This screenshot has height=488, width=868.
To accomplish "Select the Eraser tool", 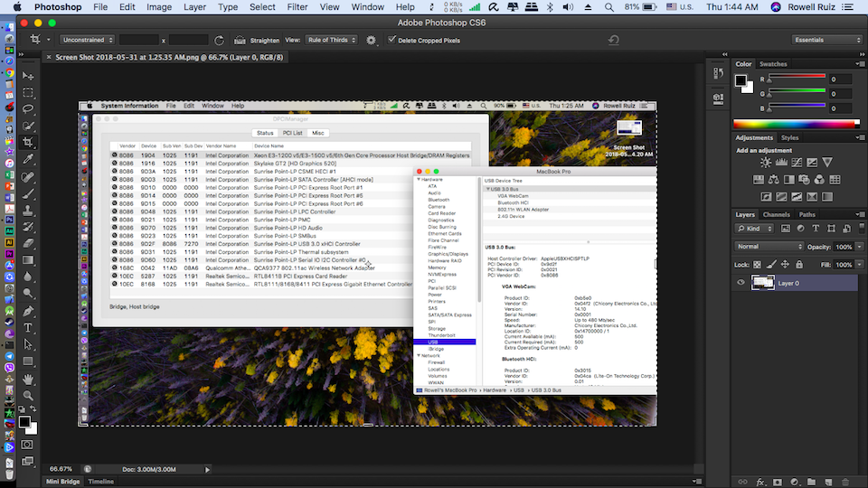I will (x=28, y=243).
